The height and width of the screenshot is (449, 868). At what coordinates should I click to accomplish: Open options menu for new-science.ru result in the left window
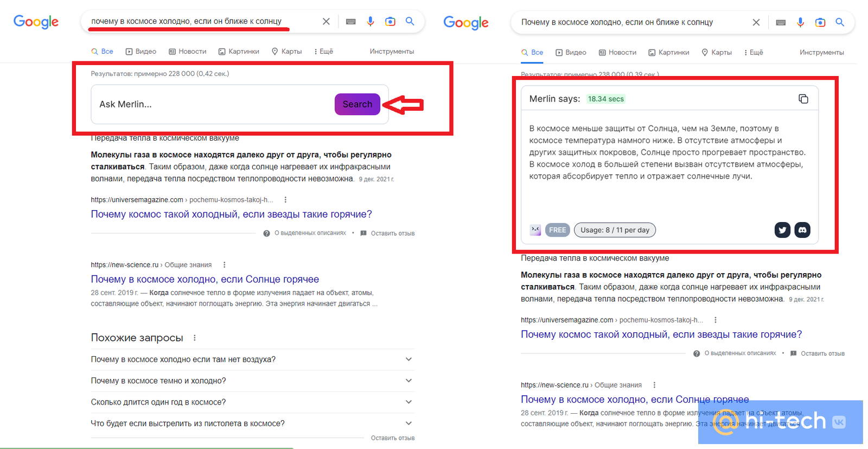pos(224,265)
